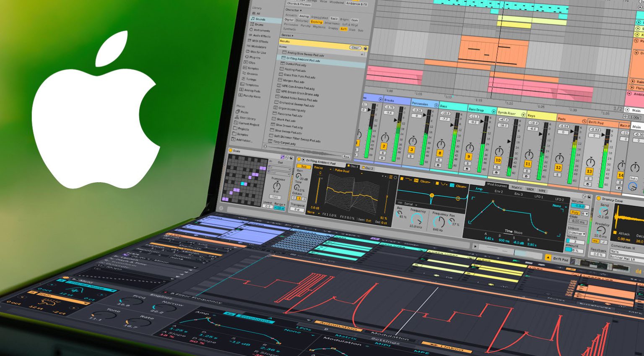Open the Instruments category in the browser

pos(261,31)
